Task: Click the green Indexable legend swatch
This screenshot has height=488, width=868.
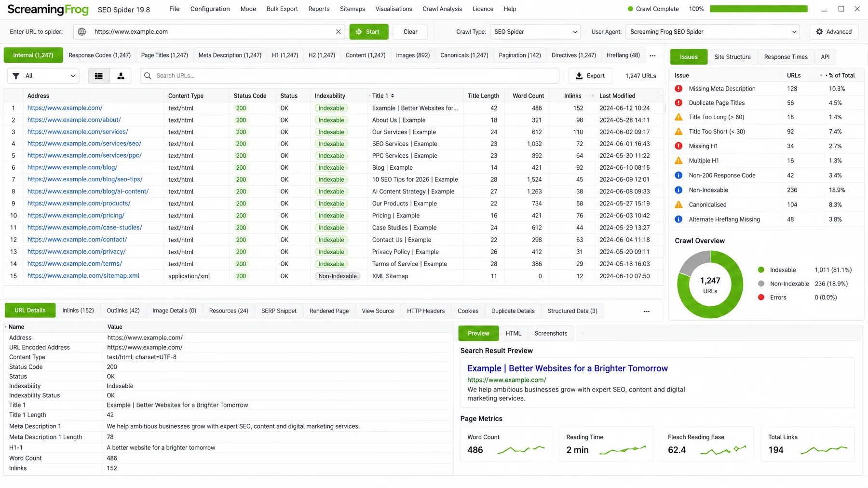Action: pyautogui.click(x=761, y=270)
